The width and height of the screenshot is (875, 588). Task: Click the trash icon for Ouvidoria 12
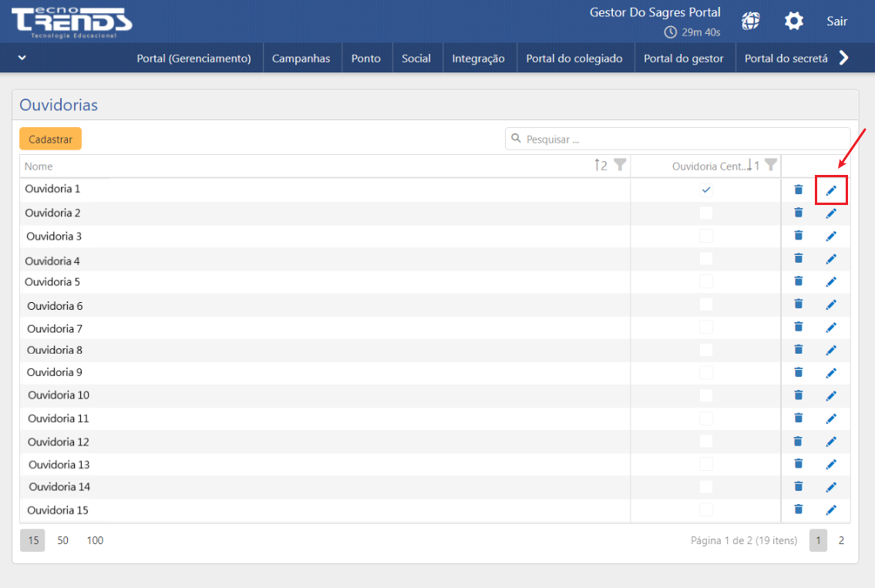tap(798, 442)
